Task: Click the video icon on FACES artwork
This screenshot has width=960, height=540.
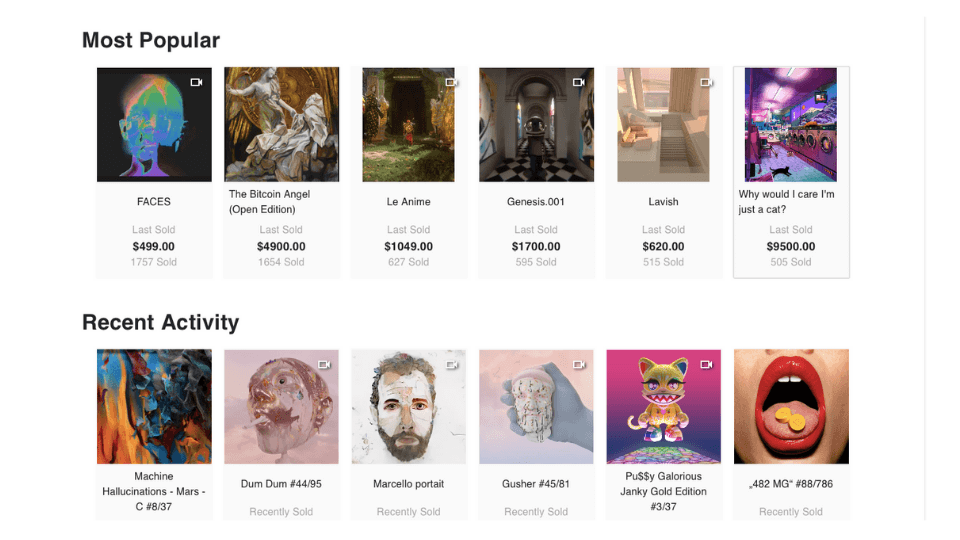Action: 196,82
